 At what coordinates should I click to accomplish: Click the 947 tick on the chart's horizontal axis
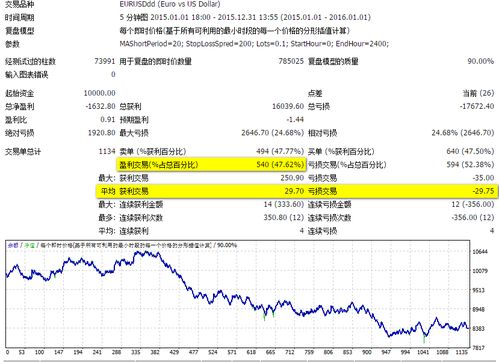(386, 352)
